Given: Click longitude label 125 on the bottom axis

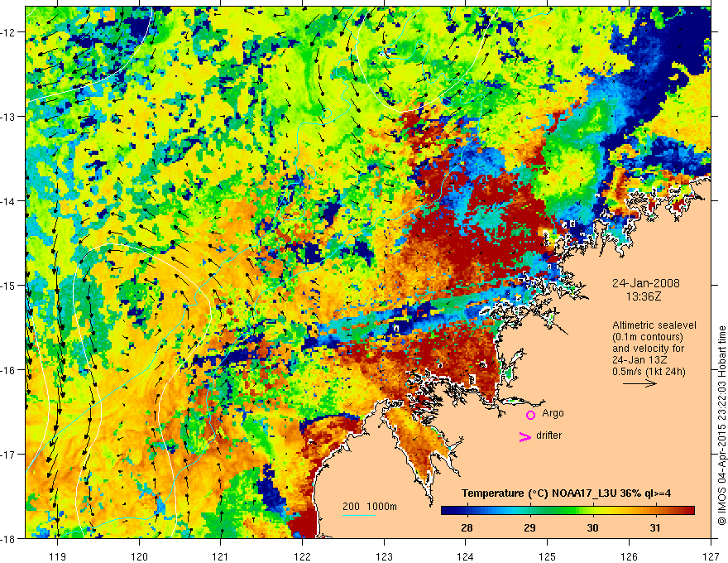Looking at the screenshot, I should tap(548, 556).
